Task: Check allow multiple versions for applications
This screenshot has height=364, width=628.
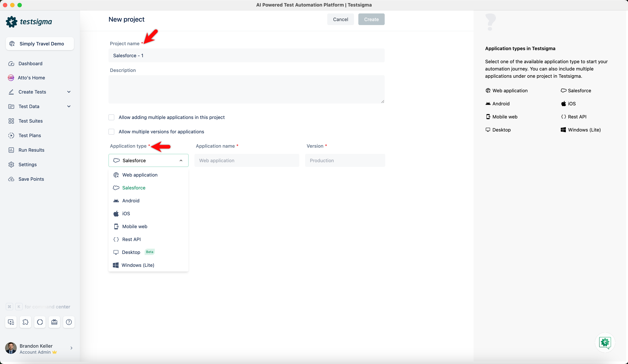Action: pos(111,132)
